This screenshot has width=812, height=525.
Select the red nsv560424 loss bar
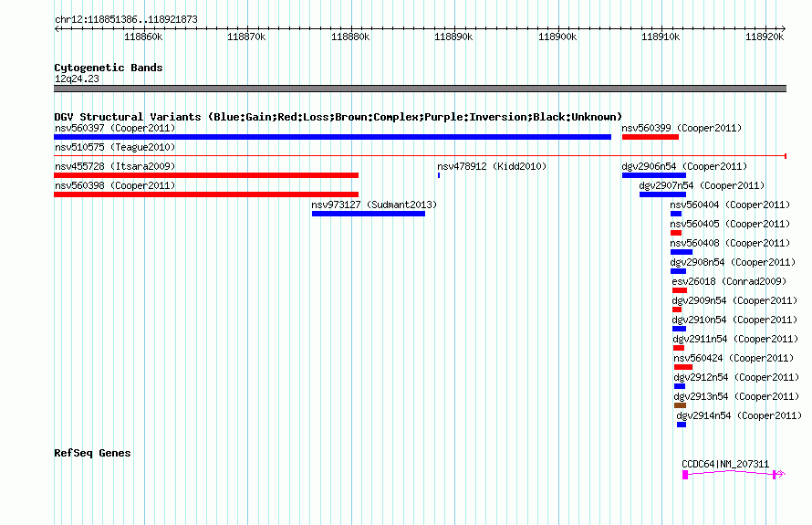[683, 367]
